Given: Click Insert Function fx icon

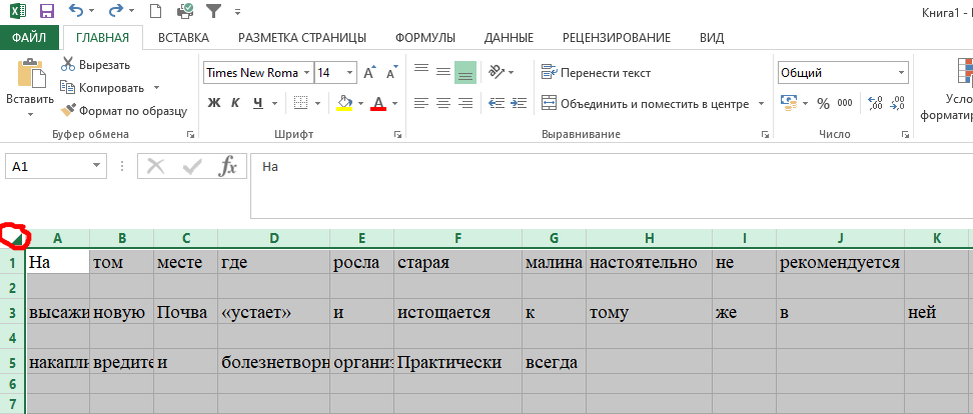Looking at the screenshot, I should [x=228, y=166].
